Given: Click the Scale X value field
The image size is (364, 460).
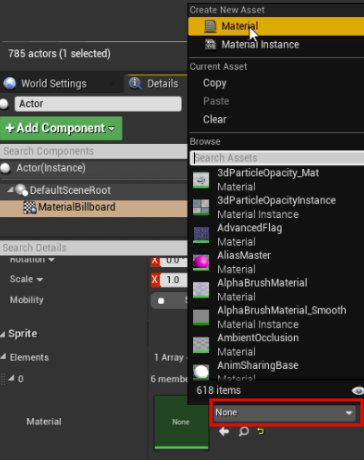Looking at the screenshot, I should click(173, 280).
